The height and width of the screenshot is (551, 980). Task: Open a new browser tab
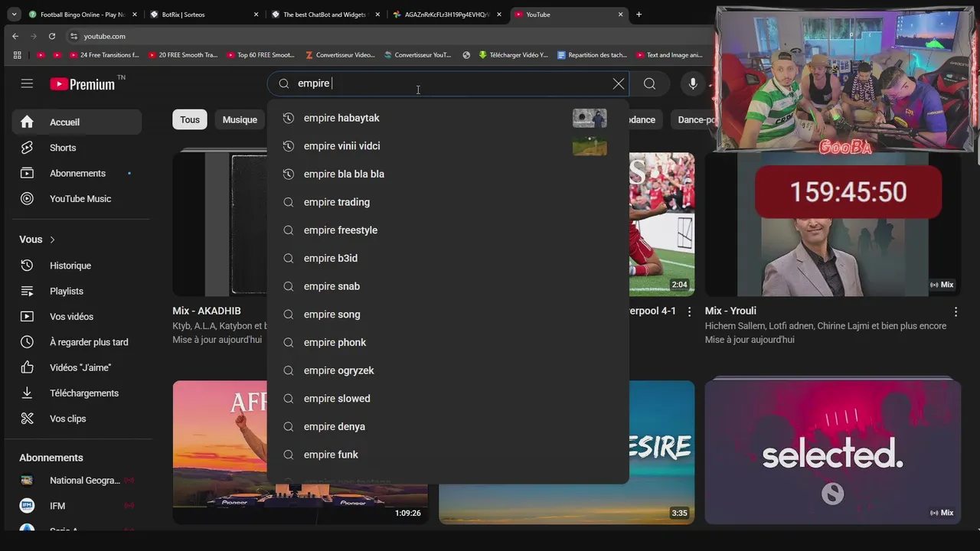click(x=639, y=15)
